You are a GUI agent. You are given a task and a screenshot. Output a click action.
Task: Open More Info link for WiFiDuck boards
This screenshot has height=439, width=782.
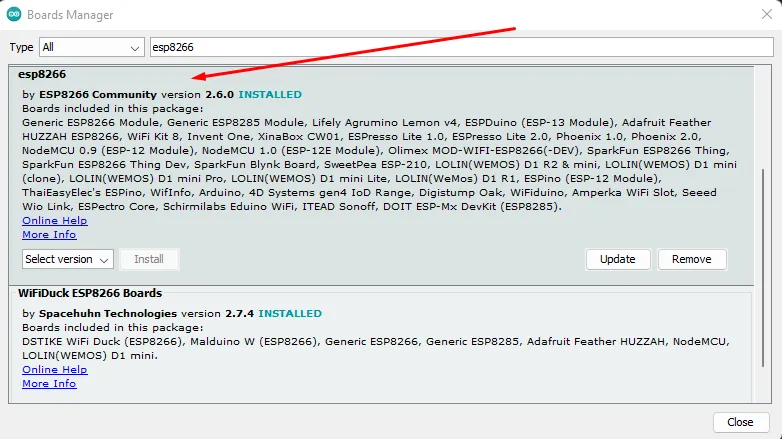click(x=49, y=384)
